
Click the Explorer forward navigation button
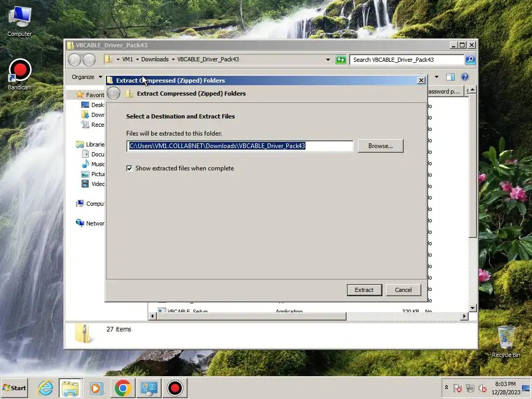(x=89, y=60)
